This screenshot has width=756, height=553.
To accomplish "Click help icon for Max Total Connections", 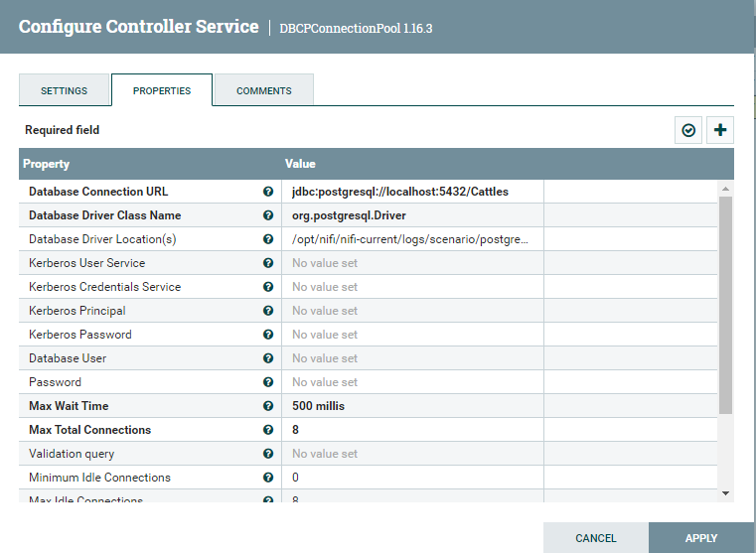I will point(268,430).
